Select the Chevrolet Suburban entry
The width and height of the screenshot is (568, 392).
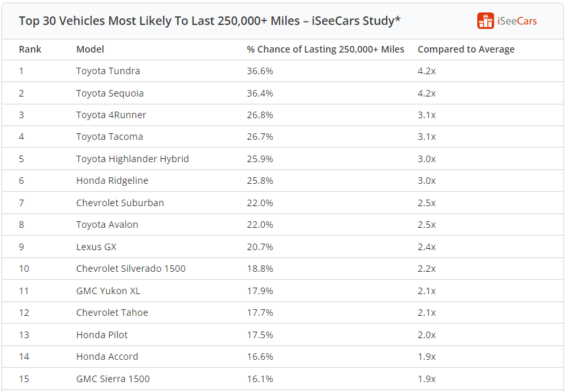coord(120,203)
